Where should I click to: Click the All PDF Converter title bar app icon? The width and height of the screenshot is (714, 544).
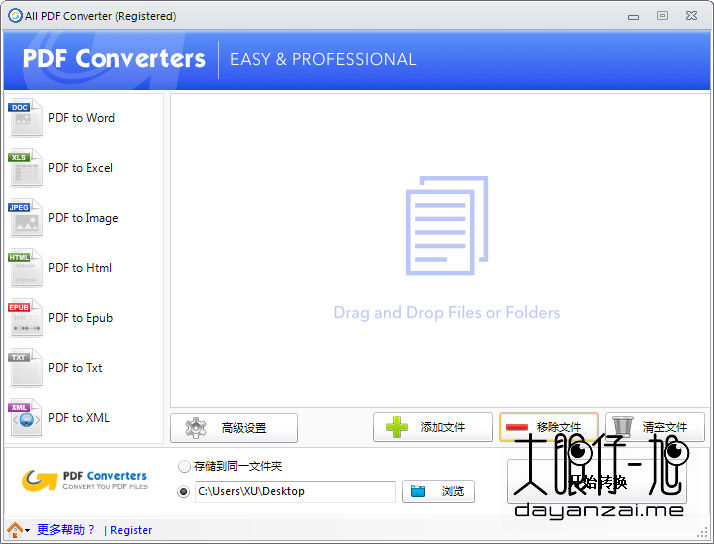(15, 16)
